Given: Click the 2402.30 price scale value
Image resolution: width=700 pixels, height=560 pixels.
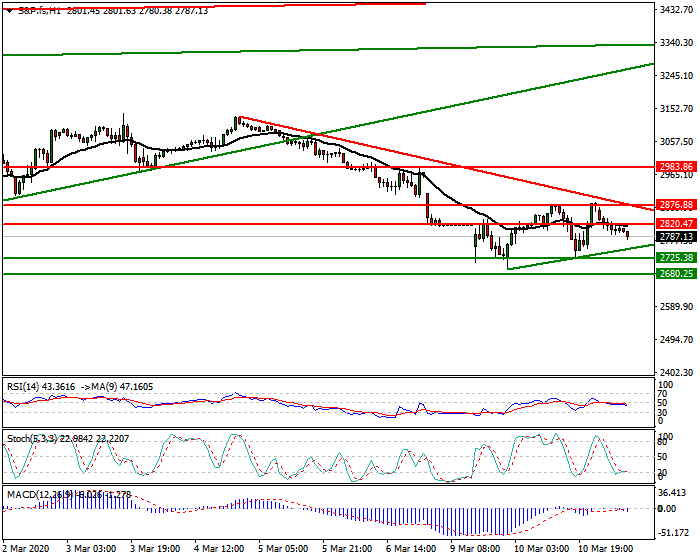Looking at the screenshot, I should pyautogui.click(x=676, y=372).
